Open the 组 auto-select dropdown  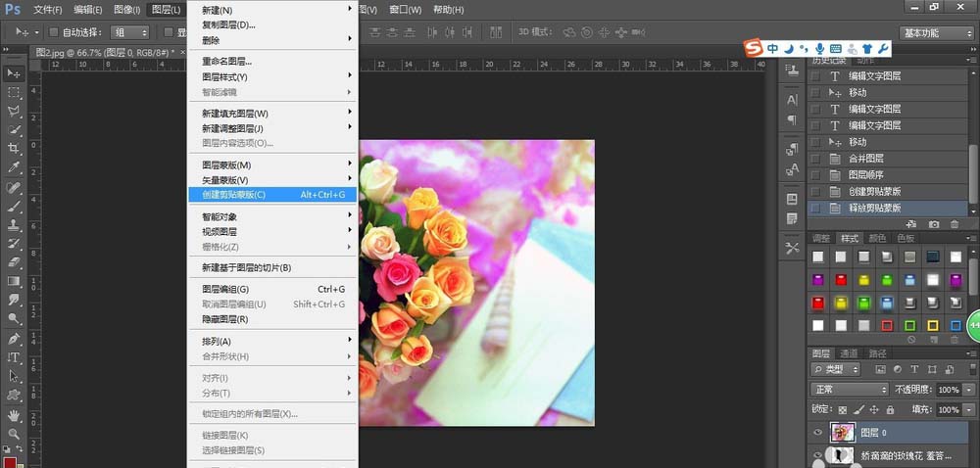coord(130,32)
